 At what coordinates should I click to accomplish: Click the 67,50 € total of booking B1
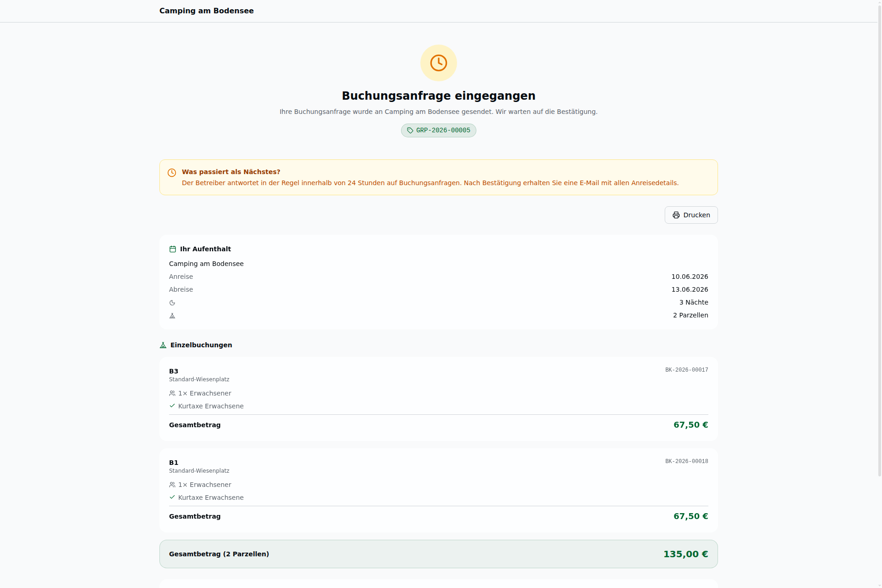click(x=691, y=516)
